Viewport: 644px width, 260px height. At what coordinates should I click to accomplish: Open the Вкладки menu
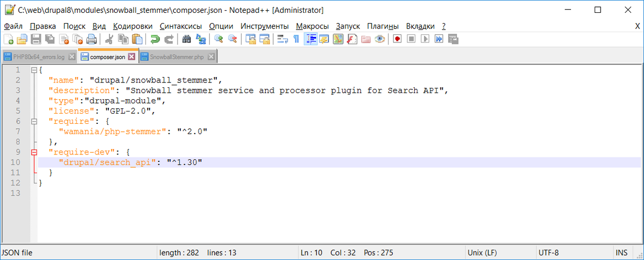pos(420,26)
